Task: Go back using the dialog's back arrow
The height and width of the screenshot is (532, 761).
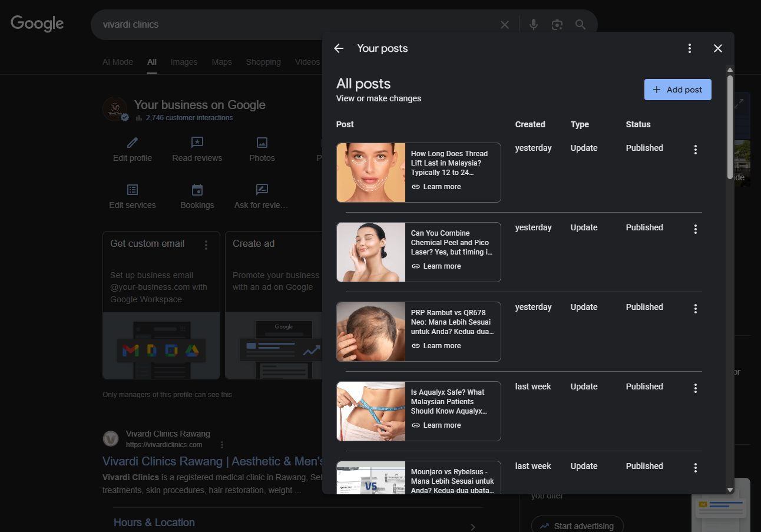Action: pos(338,48)
